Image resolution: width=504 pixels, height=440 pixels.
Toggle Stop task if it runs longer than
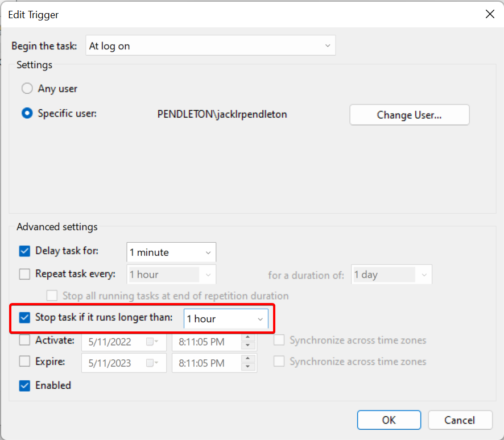[25, 318]
